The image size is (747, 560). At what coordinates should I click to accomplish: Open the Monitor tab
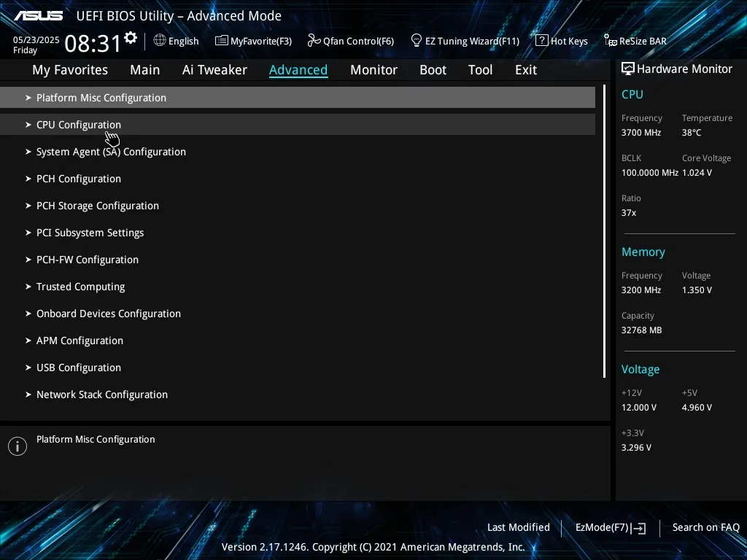tap(373, 70)
